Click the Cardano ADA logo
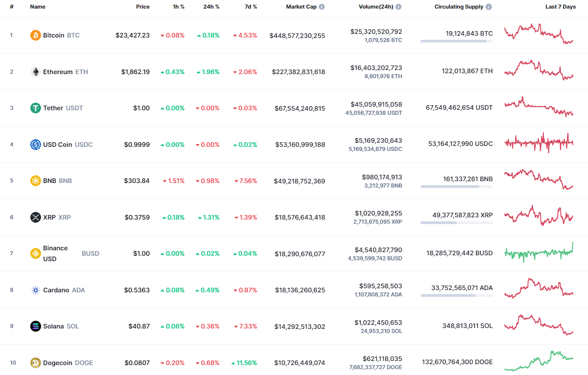Image resolution: width=588 pixels, height=375 pixels. click(35, 290)
